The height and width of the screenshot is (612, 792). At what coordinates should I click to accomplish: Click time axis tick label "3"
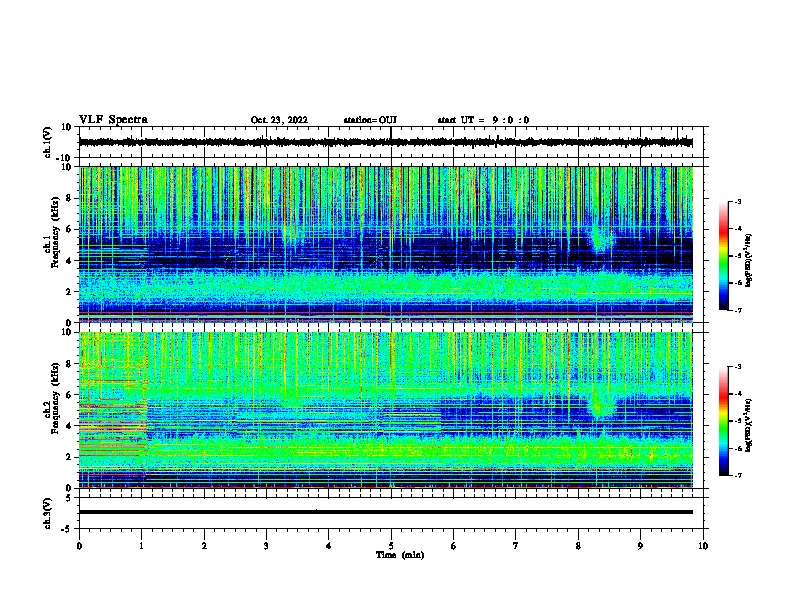266,546
